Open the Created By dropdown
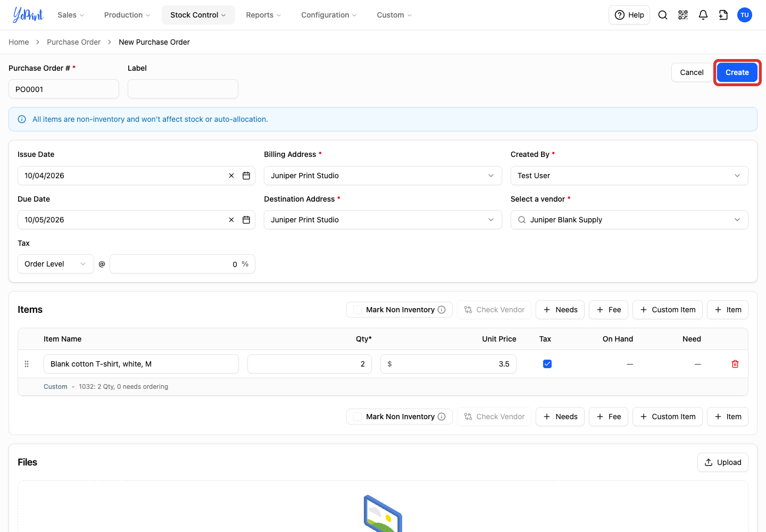The height and width of the screenshot is (532, 766). coord(629,176)
